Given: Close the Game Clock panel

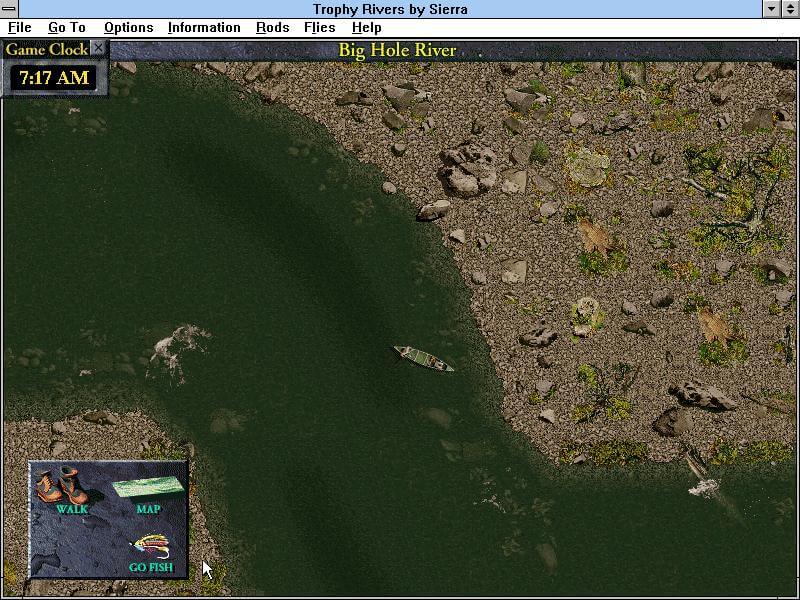Looking at the screenshot, I should [98, 48].
